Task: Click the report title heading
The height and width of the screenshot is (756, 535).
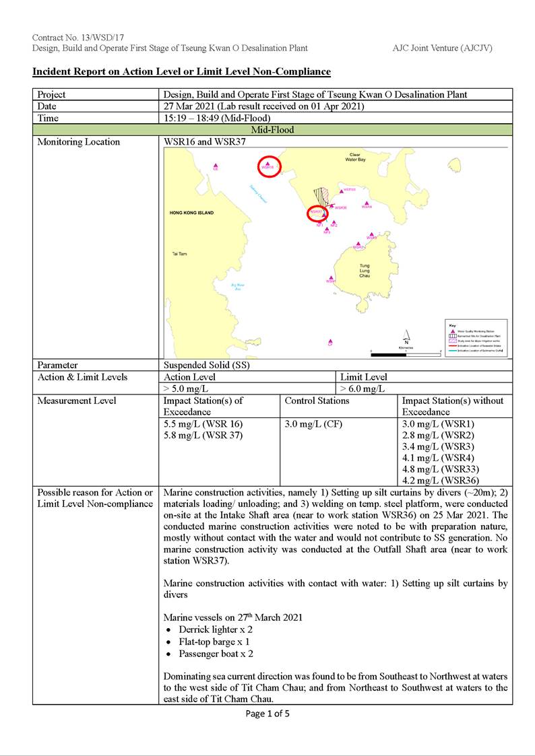Action: [181, 71]
